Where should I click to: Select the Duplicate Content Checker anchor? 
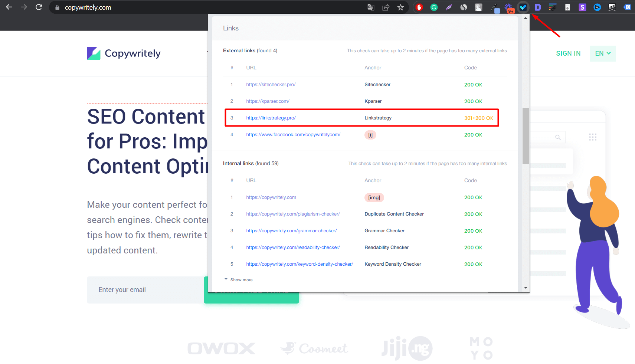pos(394,214)
